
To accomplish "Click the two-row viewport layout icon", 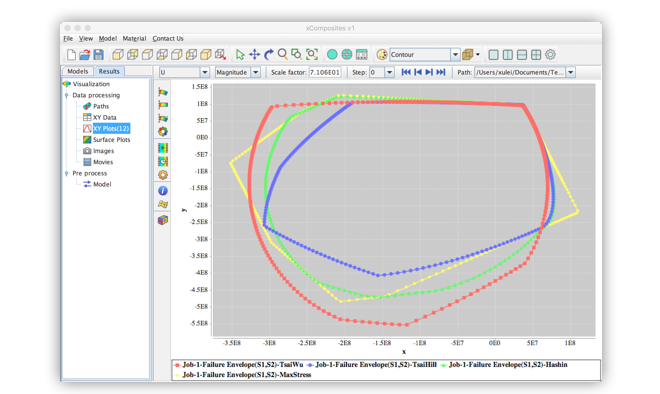I will pyautogui.click(x=522, y=55).
